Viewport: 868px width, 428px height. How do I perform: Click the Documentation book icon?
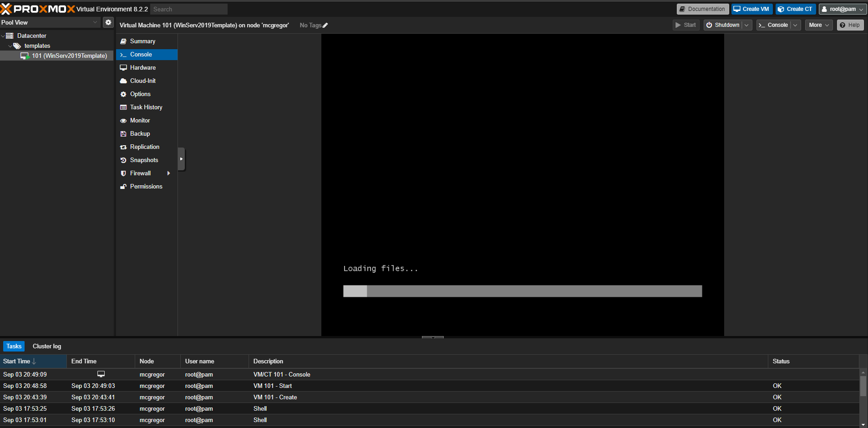[682, 9]
